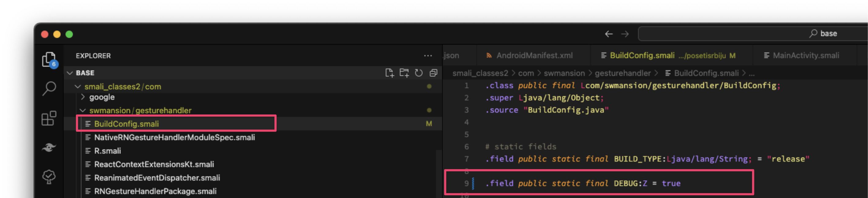The width and height of the screenshot is (868, 198).
Task: Open the tree checkmark view in activity bar
Action: [49, 177]
